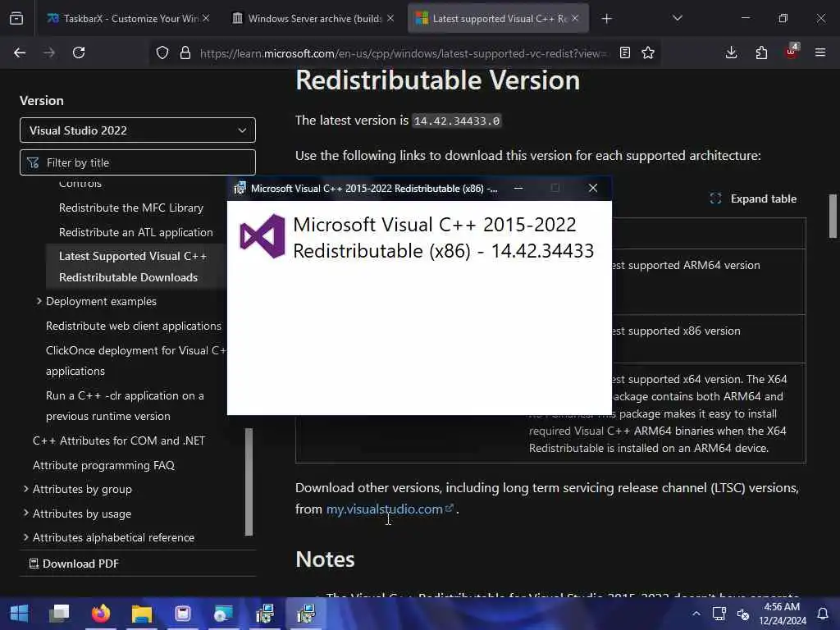Go forward to the next page
The height and width of the screenshot is (630, 840).
49,52
